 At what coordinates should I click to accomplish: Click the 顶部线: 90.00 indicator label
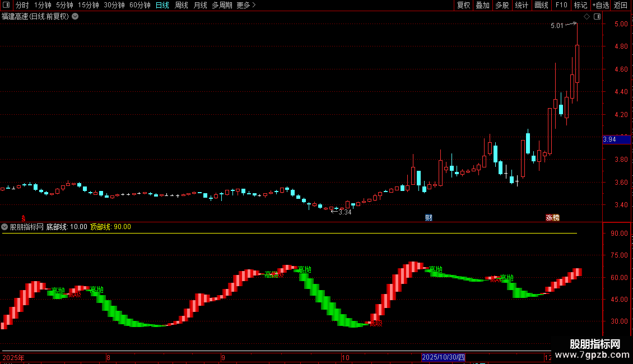pyautogui.click(x=110, y=227)
